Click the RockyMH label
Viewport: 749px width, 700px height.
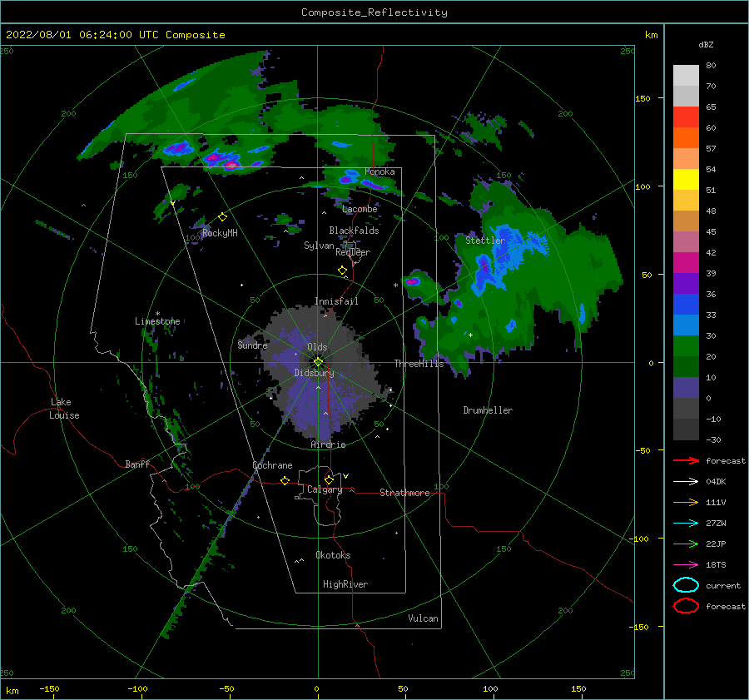(x=220, y=233)
